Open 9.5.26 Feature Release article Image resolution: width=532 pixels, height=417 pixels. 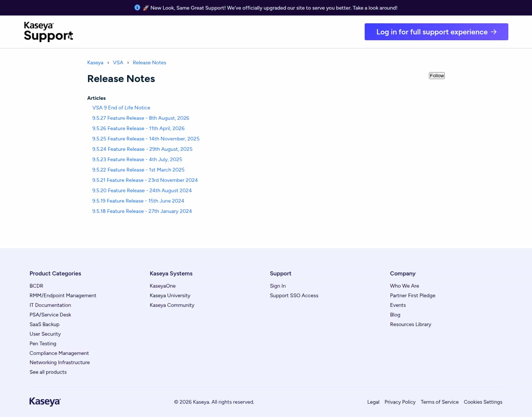[x=139, y=128]
